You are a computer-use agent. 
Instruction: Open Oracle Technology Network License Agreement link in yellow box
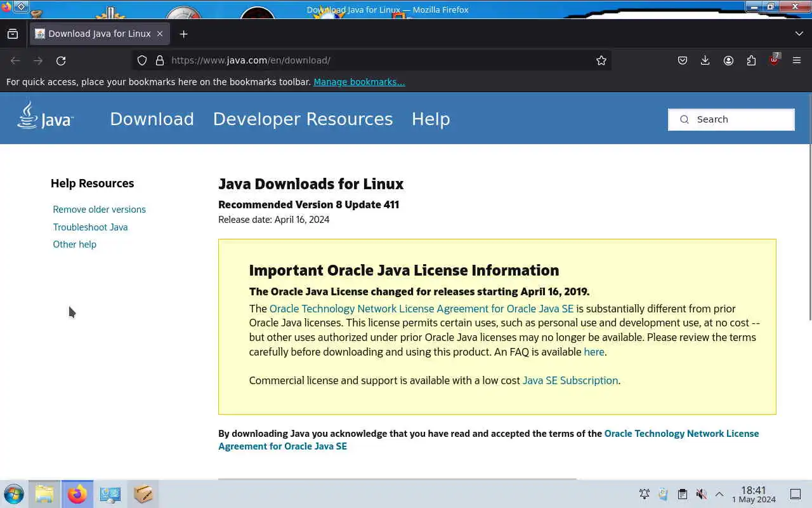[x=421, y=309]
